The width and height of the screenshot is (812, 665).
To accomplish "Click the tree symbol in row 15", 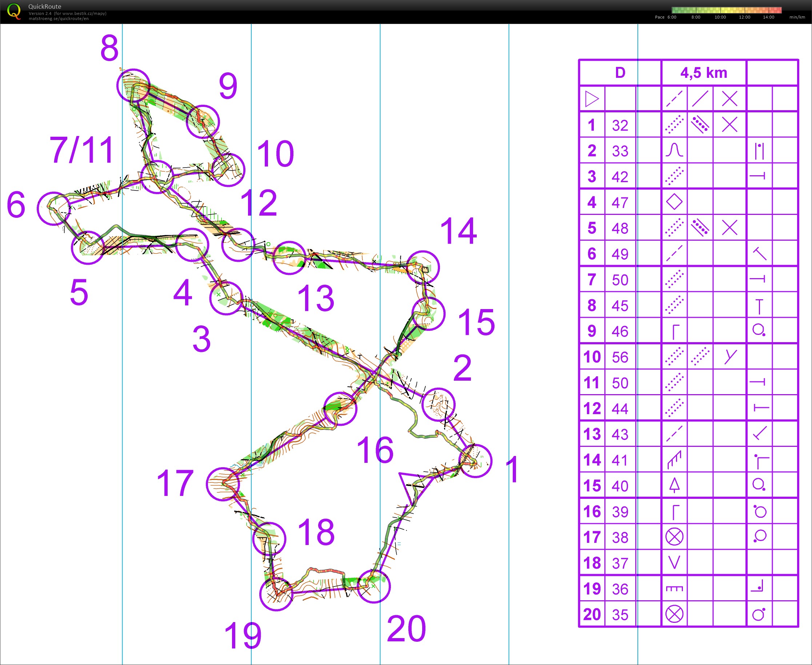I will point(674,485).
